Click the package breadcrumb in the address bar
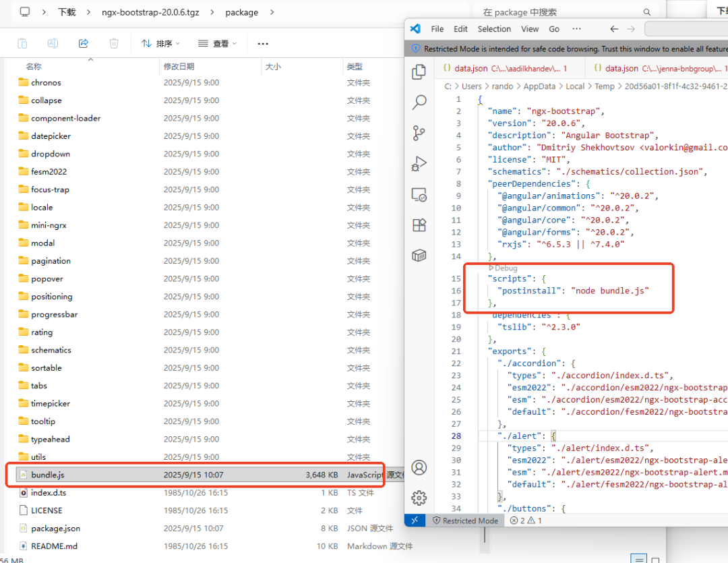Image resolution: width=728 pixels, height=563 pixels. 241,12
